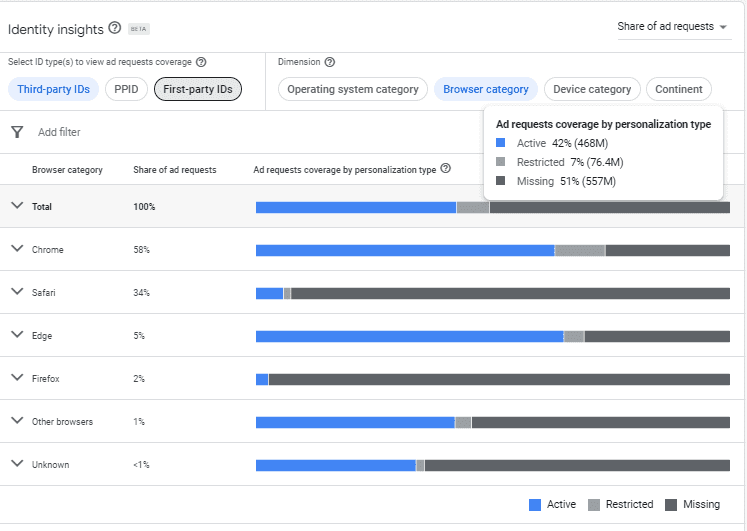Toggle the Third-party IDs chip
The image size is (747, 531).
click(53, 89)
